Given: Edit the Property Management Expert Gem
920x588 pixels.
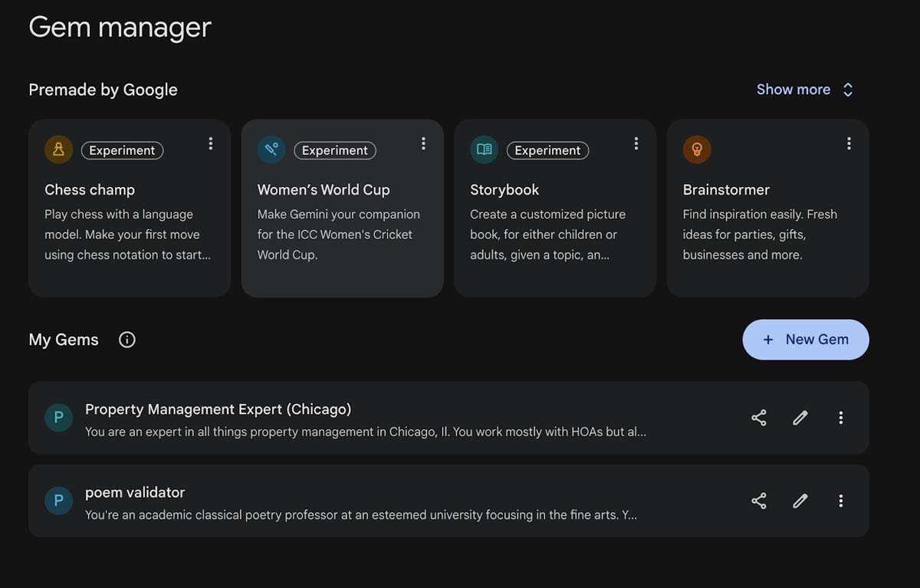Looking at the screenshot, I should pyautogui.click(x=800, y=417).
